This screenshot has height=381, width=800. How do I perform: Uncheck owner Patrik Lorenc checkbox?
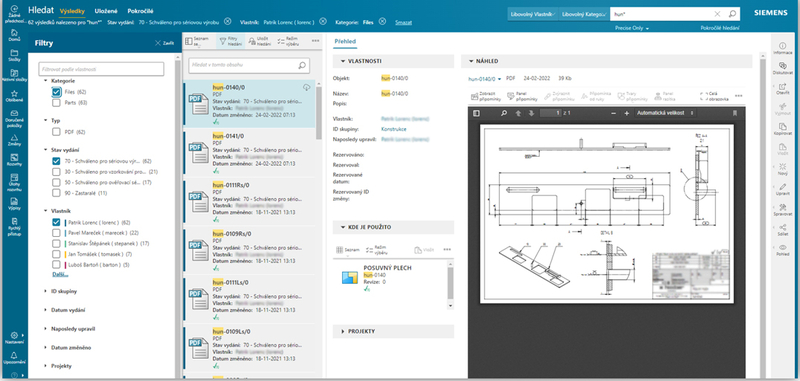click(x=57, y=222)
